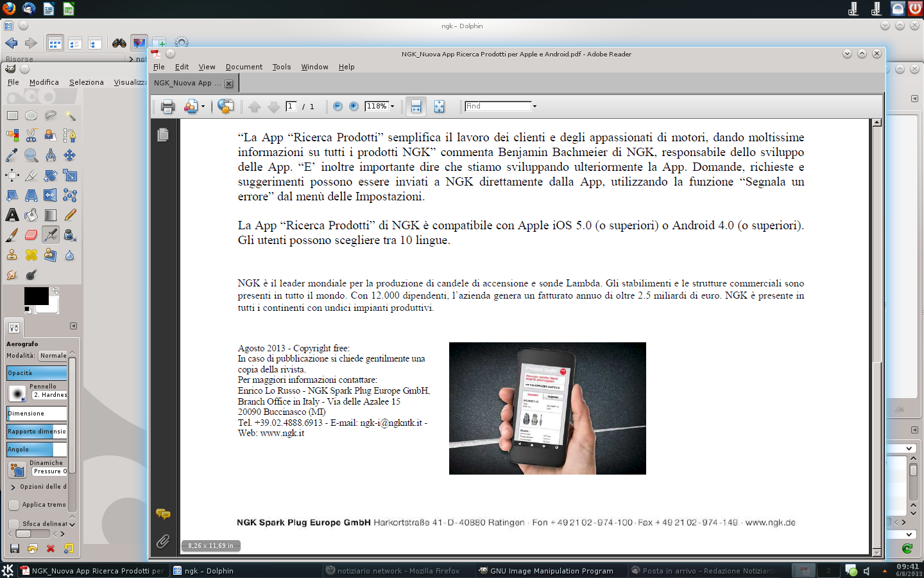Open the Comments panel icon

(163, 514)
